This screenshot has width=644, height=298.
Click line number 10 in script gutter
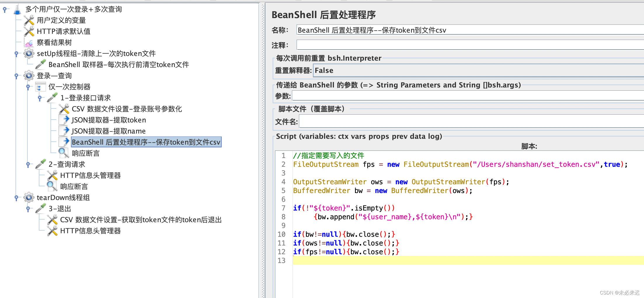pos(281,234)
